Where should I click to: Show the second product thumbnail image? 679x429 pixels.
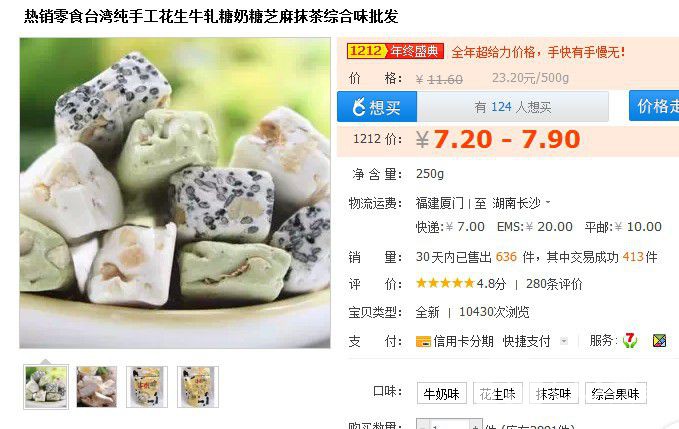(x=97, y=387)
